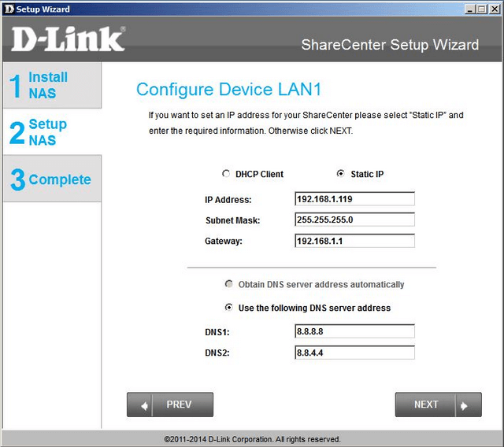This screenshot has width=504, height=447.
Task: Select the DHCP Client radio button
Action: click(x=226, y=174)
